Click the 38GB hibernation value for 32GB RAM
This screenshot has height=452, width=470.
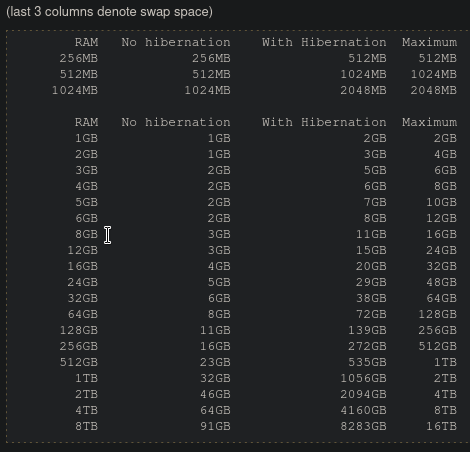(x=371, y=298)
